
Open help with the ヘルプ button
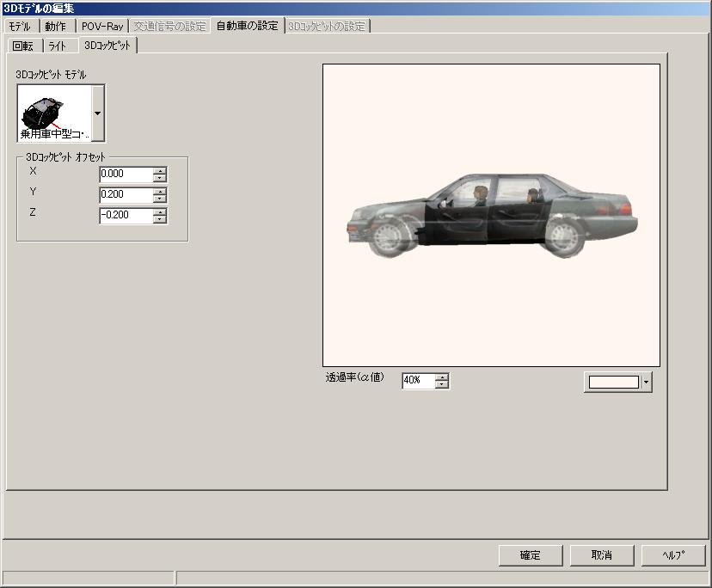(x=673, y=555)
